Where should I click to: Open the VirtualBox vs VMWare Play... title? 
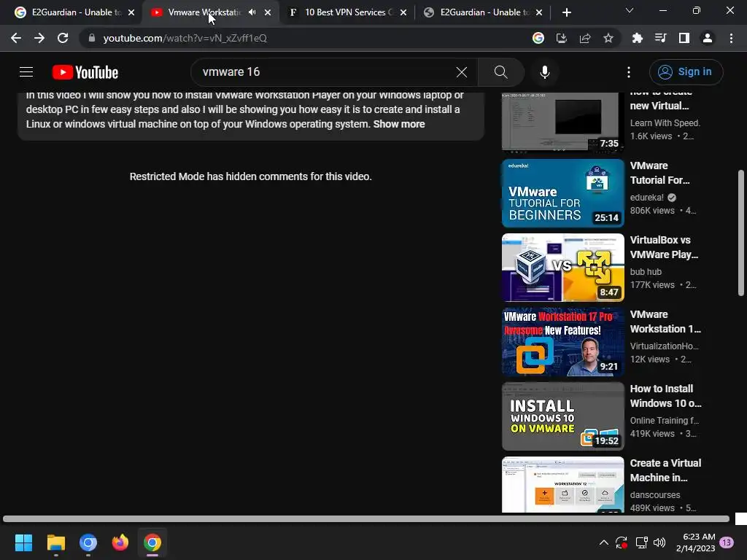tap(664, 247)
